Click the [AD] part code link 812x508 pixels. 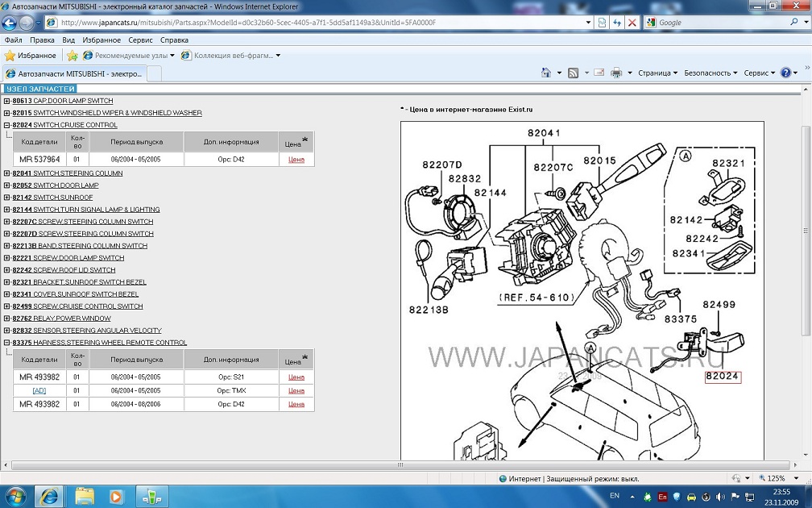[x=39, y=390]
